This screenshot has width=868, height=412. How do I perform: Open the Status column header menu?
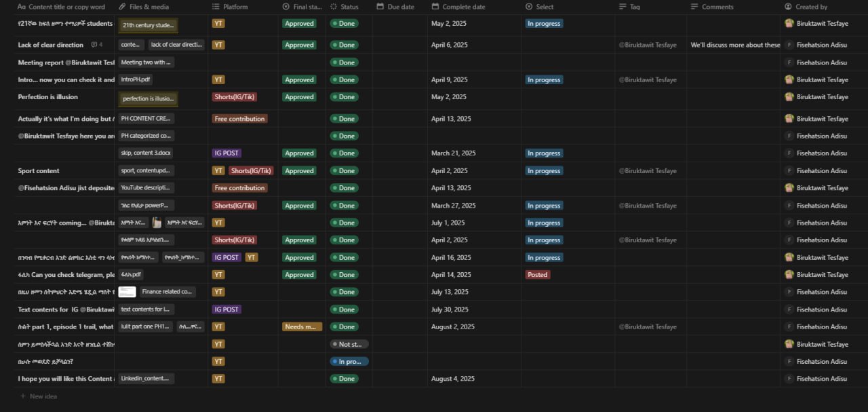[x=349, y=7]
